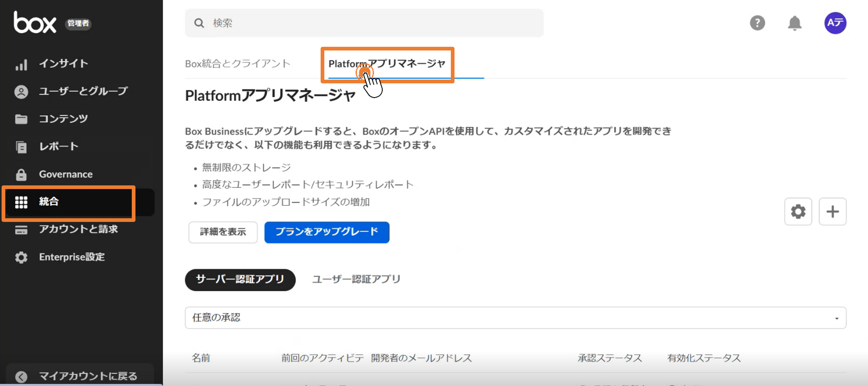Click the 前回のアクティビテ column header
This screenshot has width=868, height=386.
[322, 358]
